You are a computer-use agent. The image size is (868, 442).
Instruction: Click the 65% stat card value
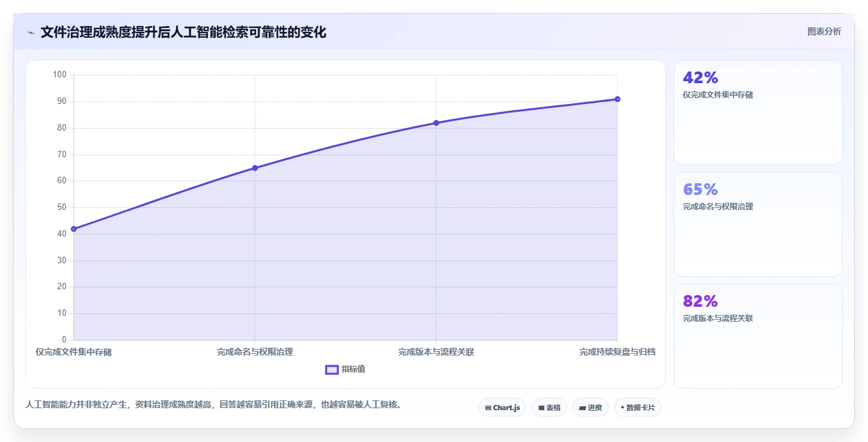pyautogui.click(x=700, y=190)
